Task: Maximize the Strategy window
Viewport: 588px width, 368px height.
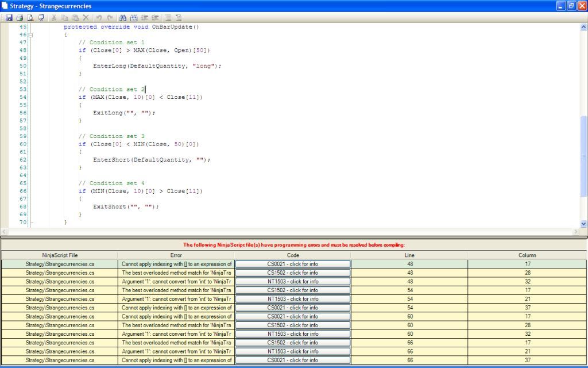Action: click(x=571, y=6)
